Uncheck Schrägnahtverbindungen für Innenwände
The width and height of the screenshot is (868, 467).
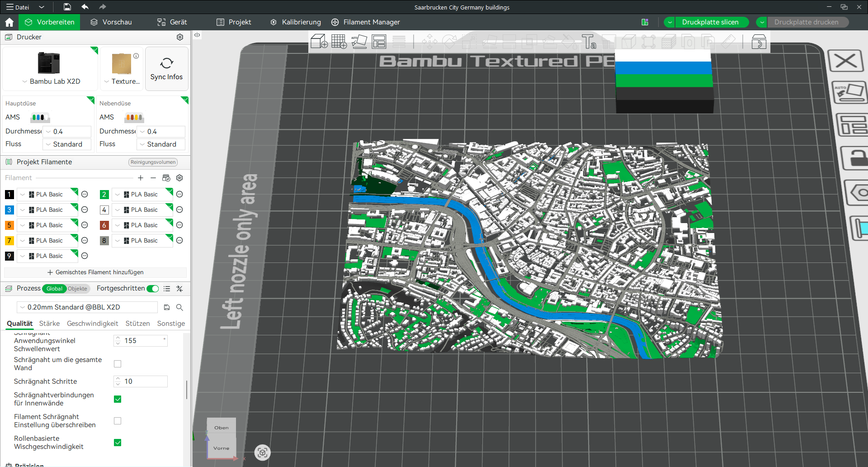(118, 399)
